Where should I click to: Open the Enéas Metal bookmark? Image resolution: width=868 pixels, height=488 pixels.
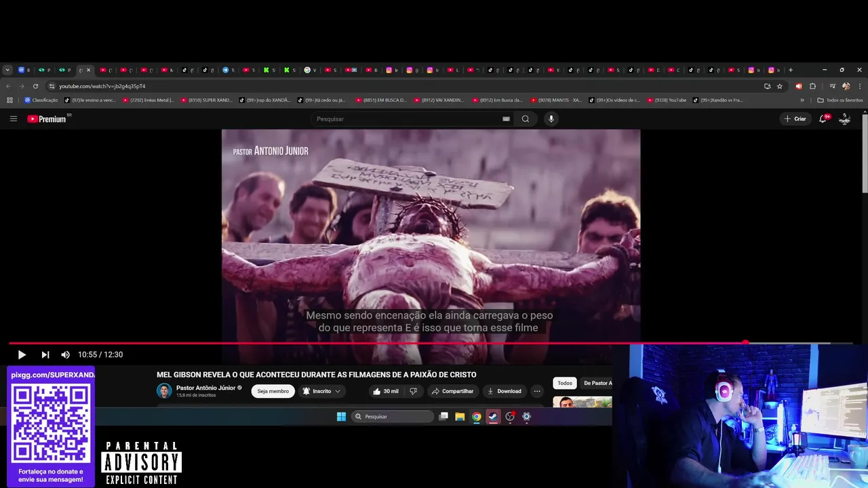(149, 100)
